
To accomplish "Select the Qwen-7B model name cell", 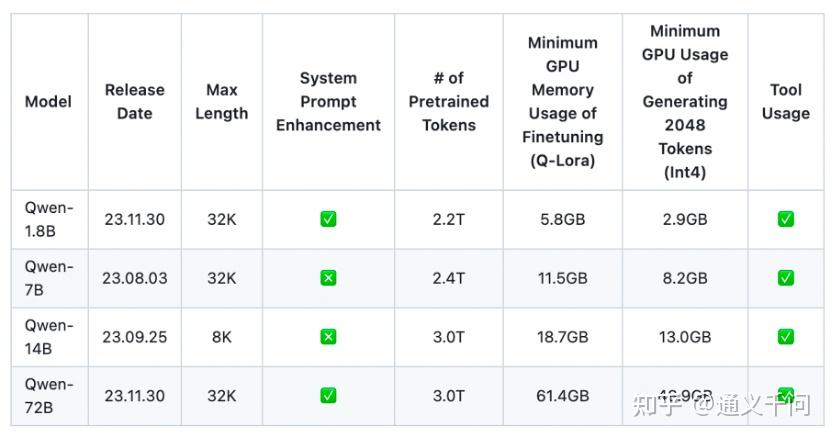I will pyautogui.click(x=49, y=278).
